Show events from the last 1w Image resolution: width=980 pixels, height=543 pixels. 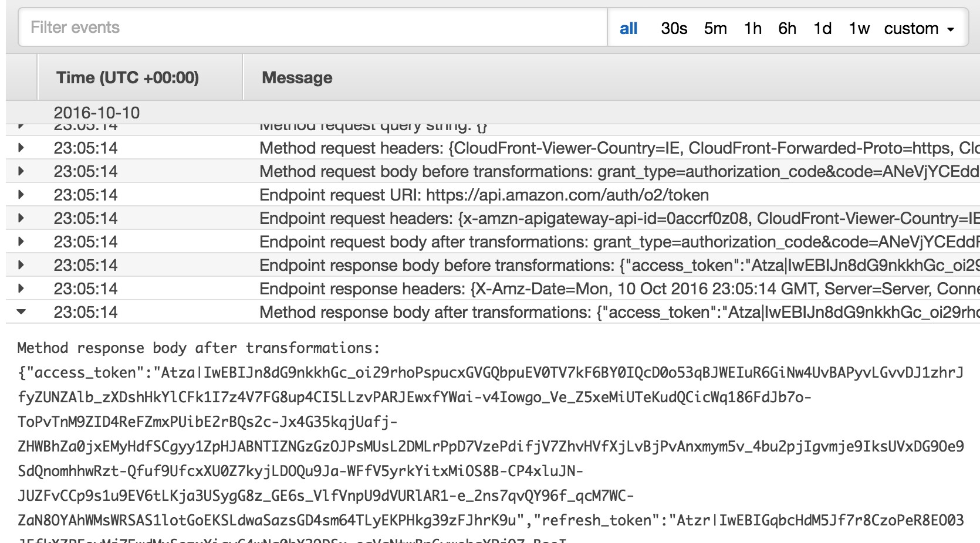pyautogui.click(x=859, y=28)
